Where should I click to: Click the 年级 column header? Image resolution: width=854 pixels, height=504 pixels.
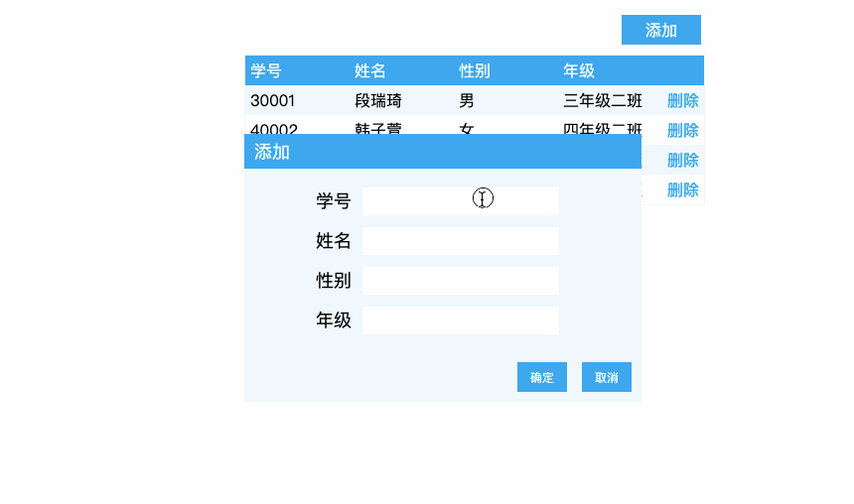(578, 70)
